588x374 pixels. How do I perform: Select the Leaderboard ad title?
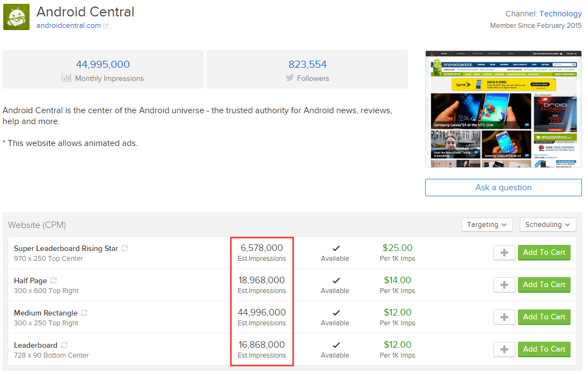click(x=36, y=345)
